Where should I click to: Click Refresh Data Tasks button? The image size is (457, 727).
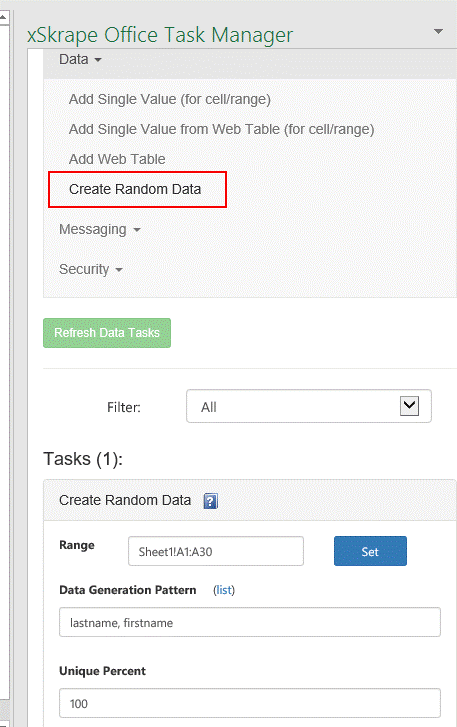(107, 333)
